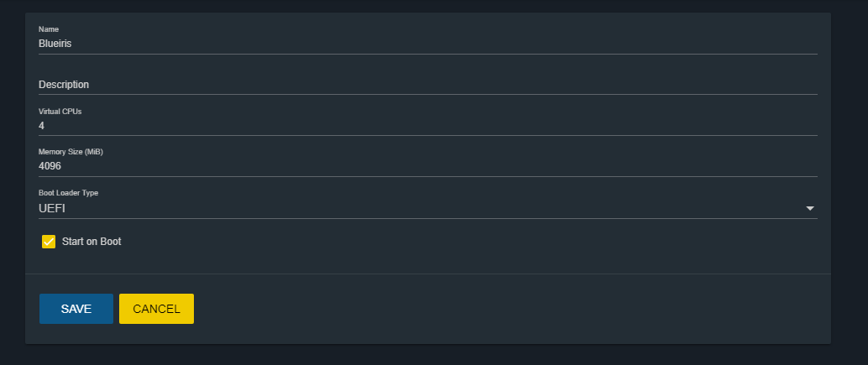The image size is (868, 365).
Task: Click the Boot Loader Type label
Action: [x=68, y=193]
